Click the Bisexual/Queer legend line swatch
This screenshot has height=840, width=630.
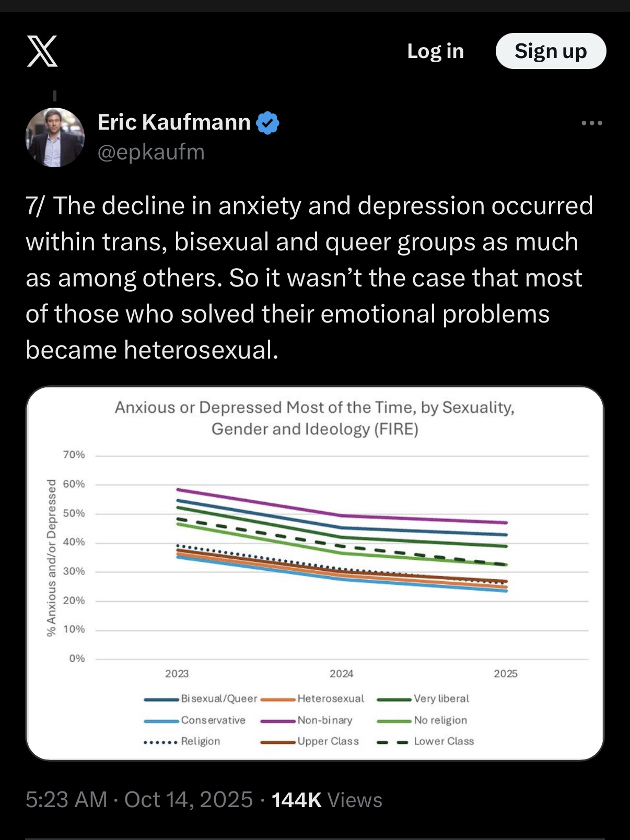coord(161,699)
